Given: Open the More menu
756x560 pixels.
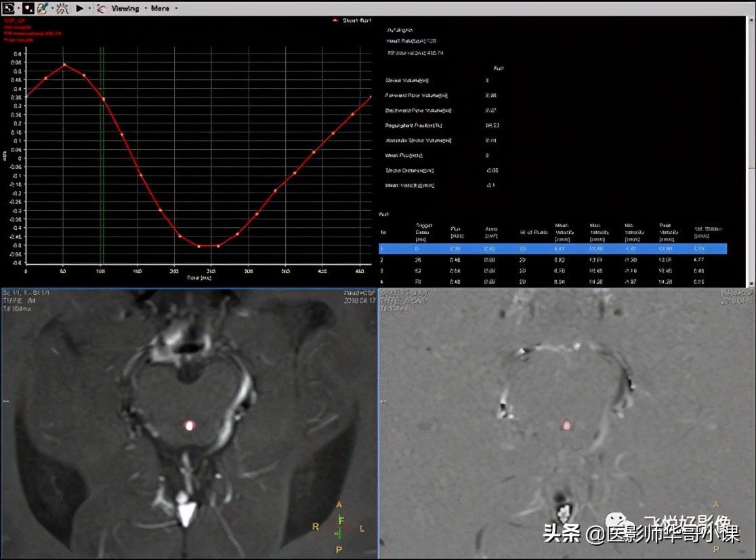Looking at the screenshot, I should [x=161, y=8].
